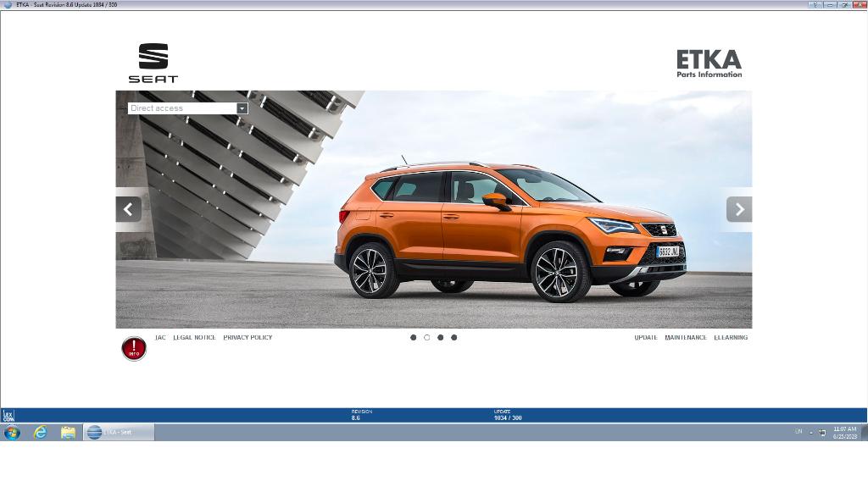Select the third carousel dot indicator
This screenshot has height=481, width=868.
click(x=441, y=338)
